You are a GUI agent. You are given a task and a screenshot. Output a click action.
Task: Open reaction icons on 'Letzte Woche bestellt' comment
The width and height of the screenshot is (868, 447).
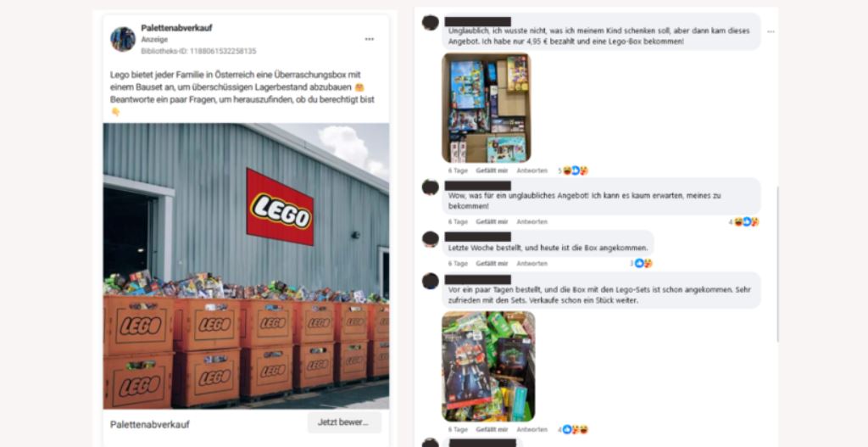coord(643,264)
